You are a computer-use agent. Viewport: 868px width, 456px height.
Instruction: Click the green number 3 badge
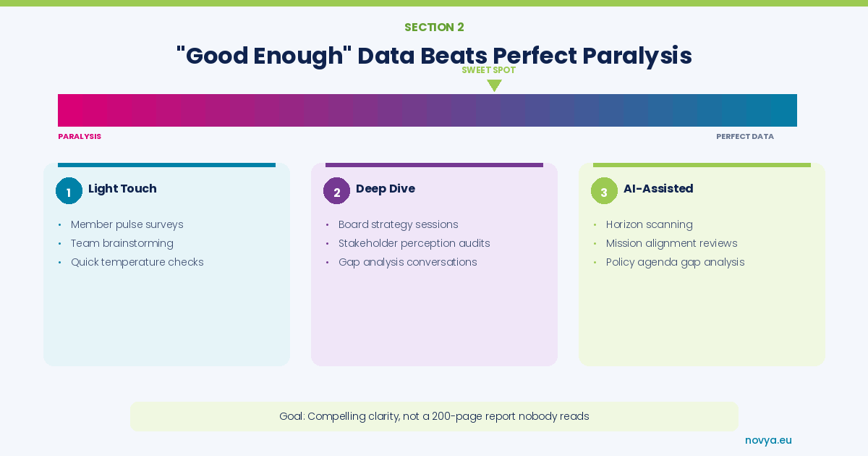pos(604,191)
